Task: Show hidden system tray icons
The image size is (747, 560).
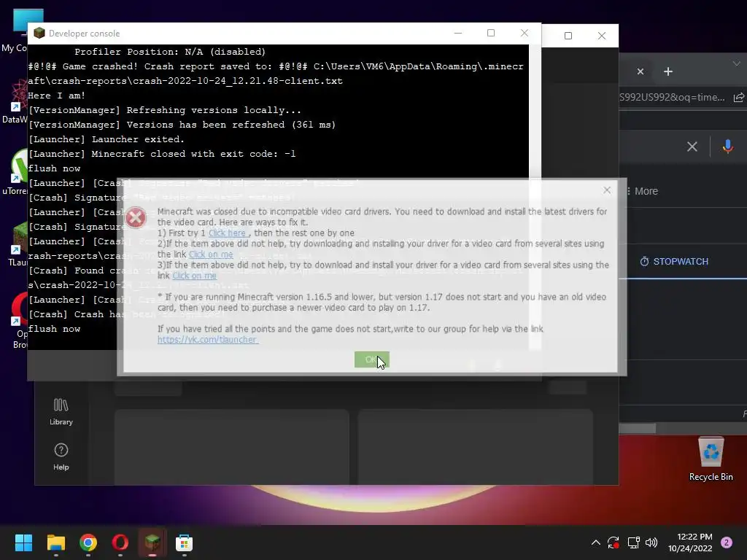Action: pyautogui.click(x=595, y=542)
